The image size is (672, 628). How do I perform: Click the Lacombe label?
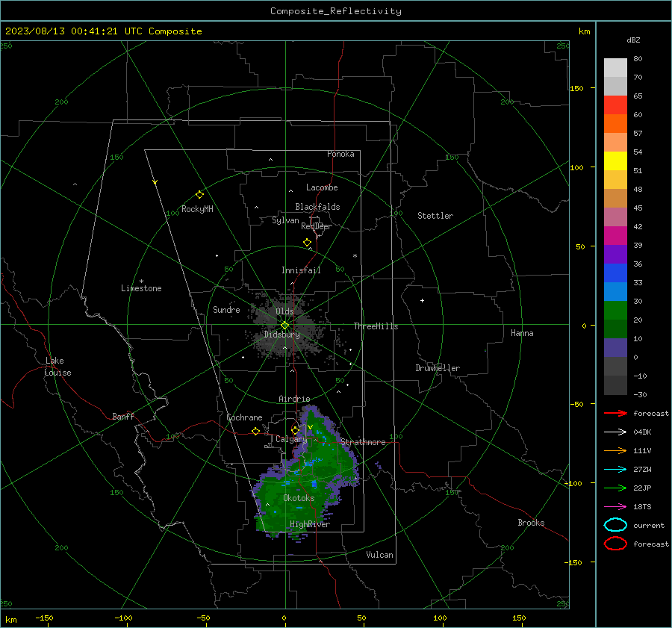point(322,187)
